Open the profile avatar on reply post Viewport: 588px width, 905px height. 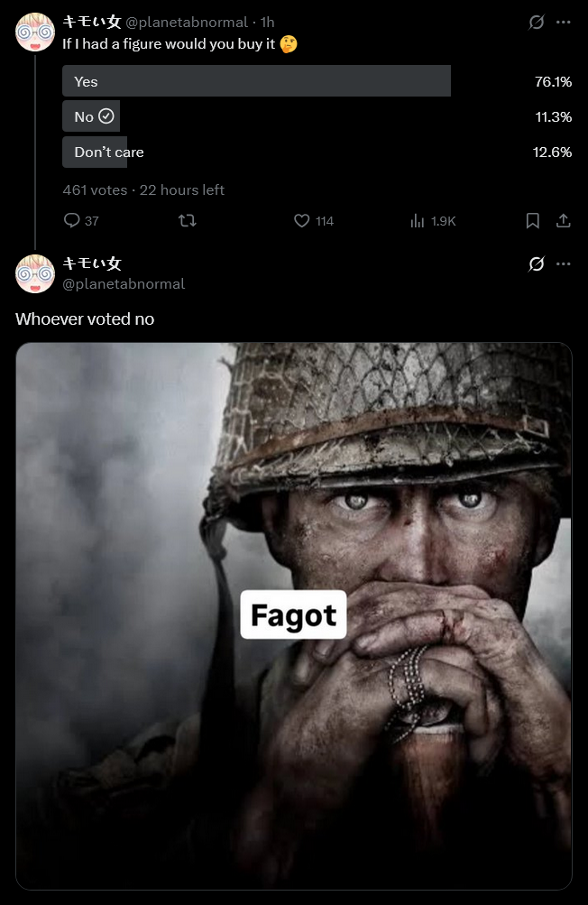[x=35, y=273]
